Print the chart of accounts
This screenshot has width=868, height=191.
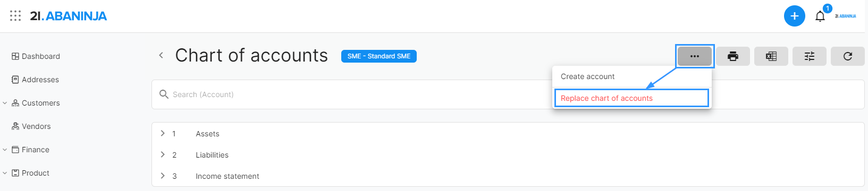733,56
